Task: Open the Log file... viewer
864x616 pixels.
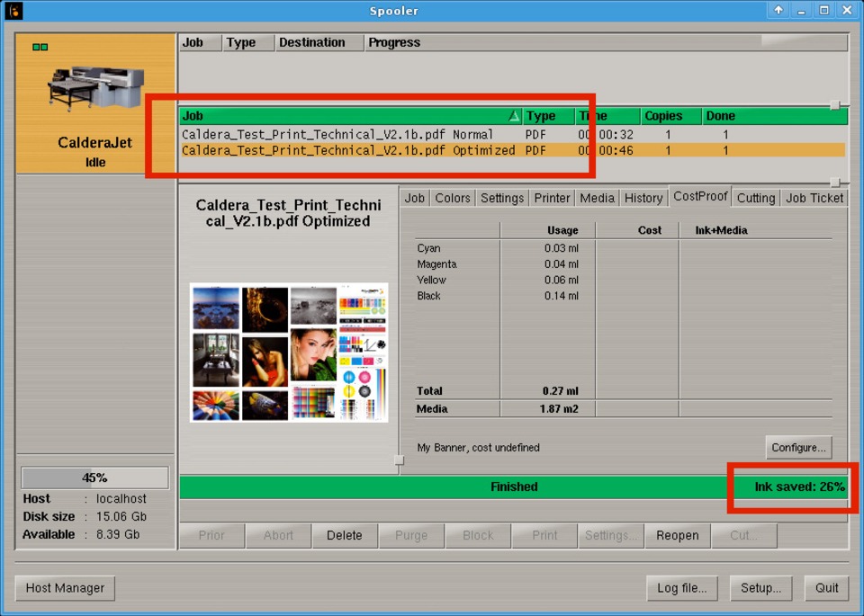Action: (x=681, y=588)
